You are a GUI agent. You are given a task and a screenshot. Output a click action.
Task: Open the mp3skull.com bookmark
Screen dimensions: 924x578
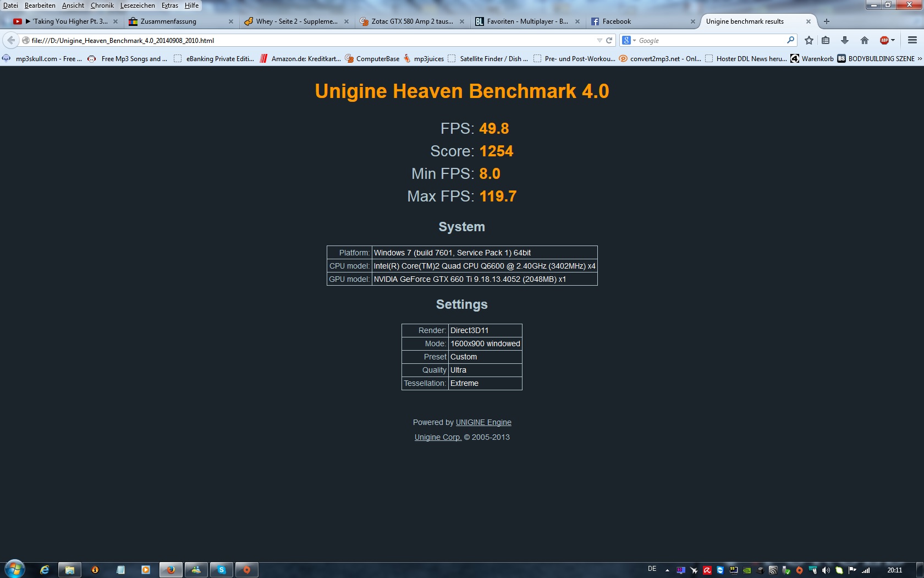click(42, 58)
